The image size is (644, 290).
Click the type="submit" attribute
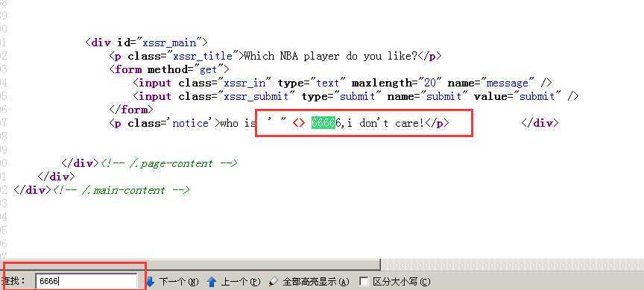341,96
